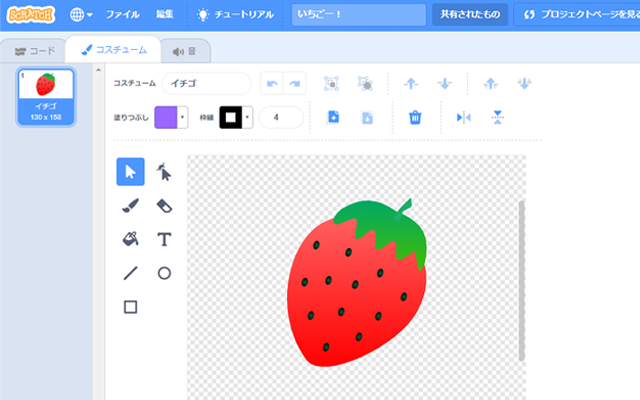Click the Bring to Front icon

click(x=491, y=84)
